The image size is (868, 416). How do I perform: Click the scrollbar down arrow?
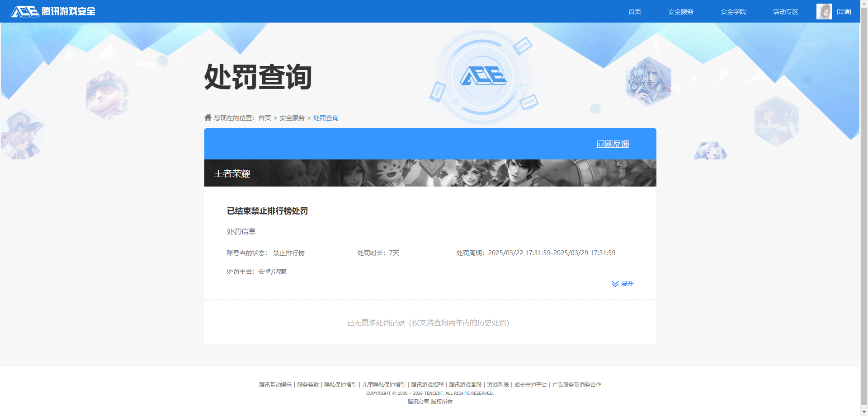864,412
